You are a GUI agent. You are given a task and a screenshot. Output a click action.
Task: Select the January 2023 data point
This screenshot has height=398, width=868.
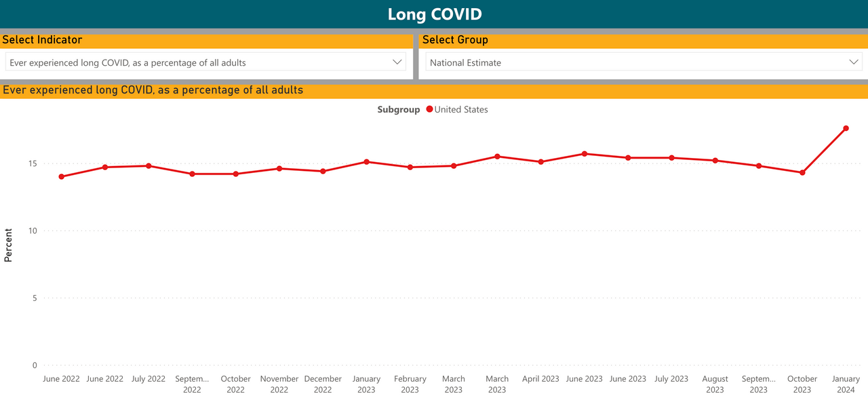tap(366, 162)
